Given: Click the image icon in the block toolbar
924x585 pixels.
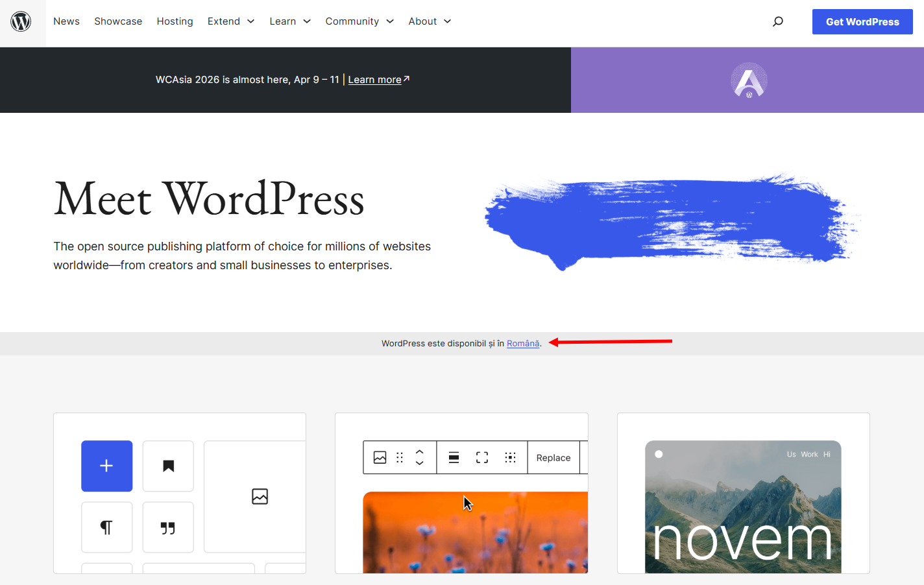Looking at the screenshot, I should click(x=380, y=457).
